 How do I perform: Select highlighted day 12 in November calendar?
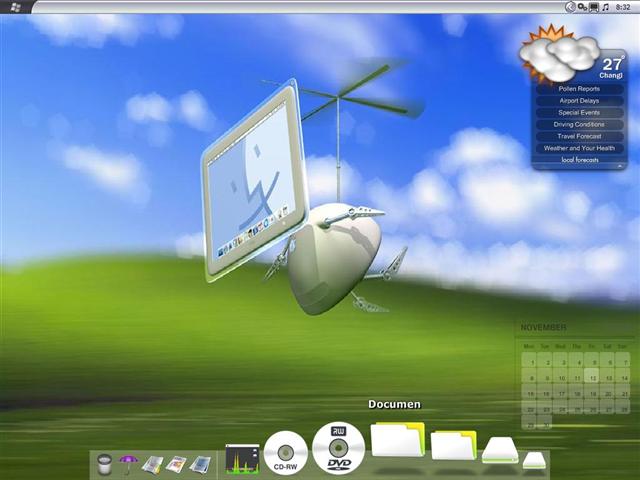[592, 376]
